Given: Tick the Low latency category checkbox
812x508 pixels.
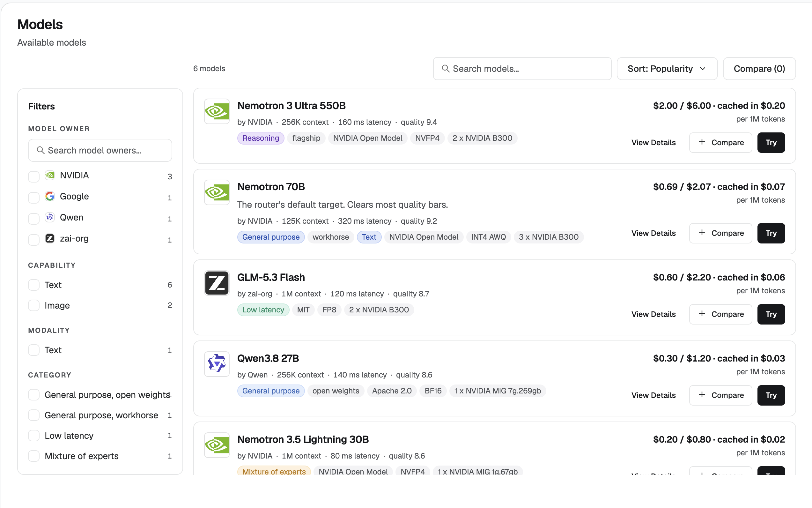Looking at the screenshot, I should 33,436.
